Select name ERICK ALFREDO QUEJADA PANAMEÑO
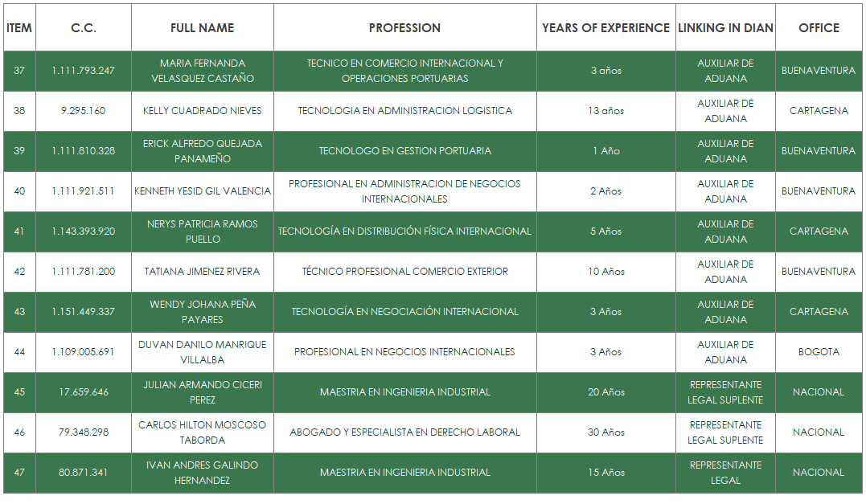 (x=202, y=151)
